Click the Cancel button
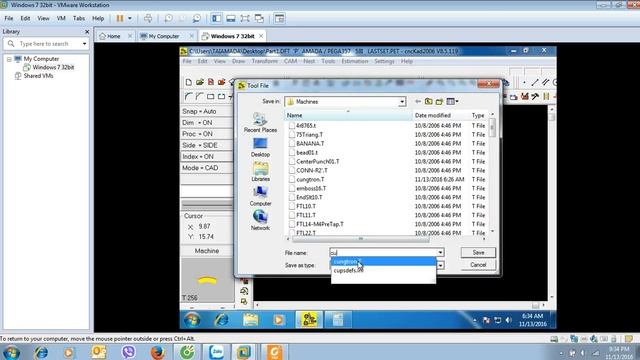This screenshot has width=640, height=360. [x=478, y=265]
